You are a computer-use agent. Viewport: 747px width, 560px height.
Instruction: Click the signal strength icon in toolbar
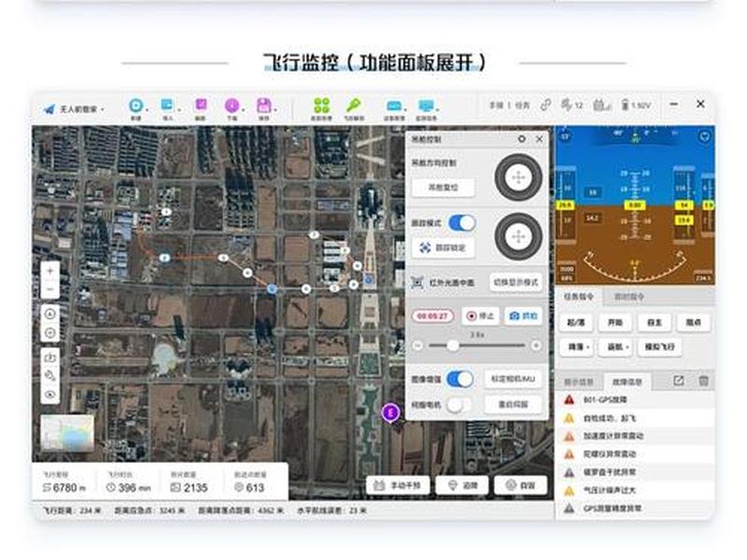click(x=601, y=105)
